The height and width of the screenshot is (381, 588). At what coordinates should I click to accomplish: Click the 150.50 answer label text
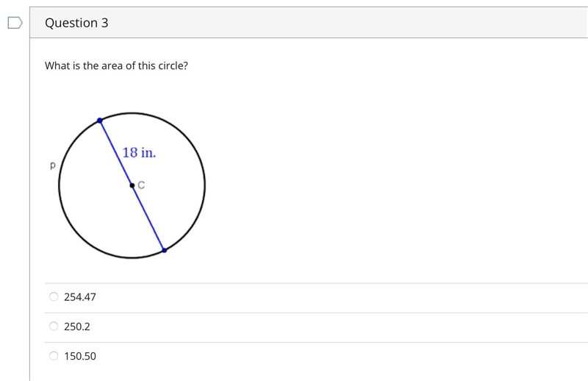coord(80,356)
